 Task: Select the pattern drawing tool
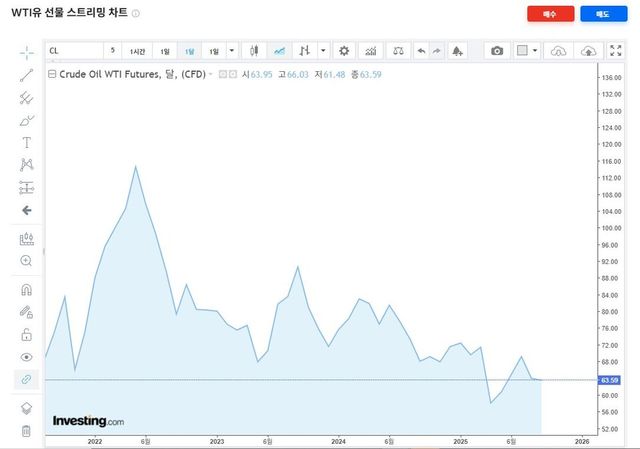[x=27, y=164]
